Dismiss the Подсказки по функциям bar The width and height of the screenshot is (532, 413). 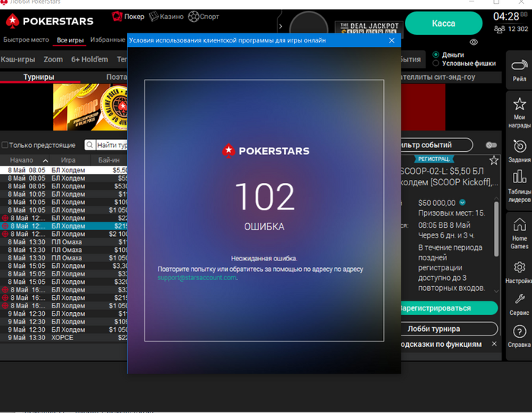[x=494, y=344]
